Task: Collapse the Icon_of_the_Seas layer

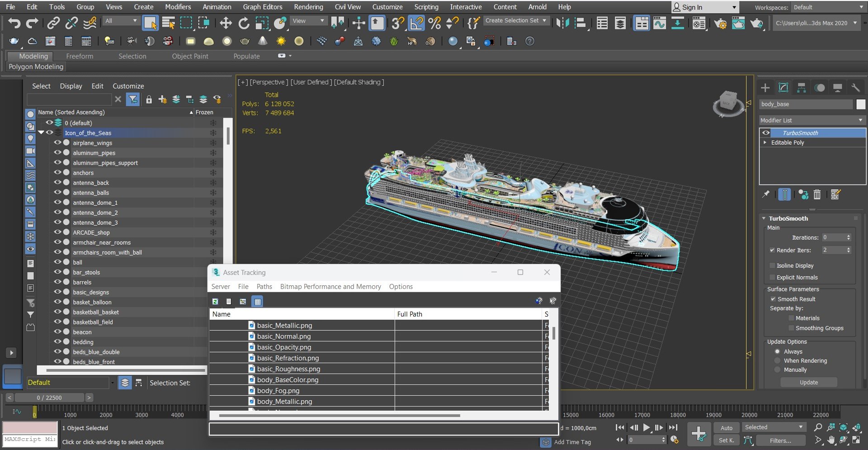Action: [41, 133]
